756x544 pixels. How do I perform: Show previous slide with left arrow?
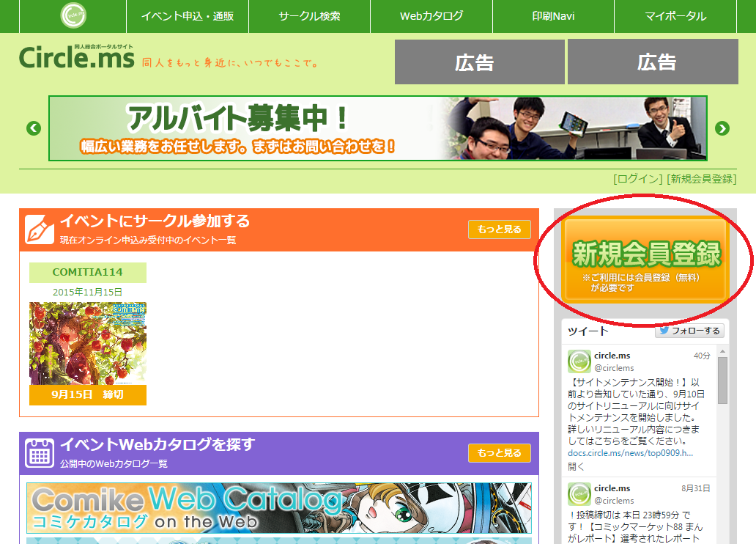click(34, 128)
